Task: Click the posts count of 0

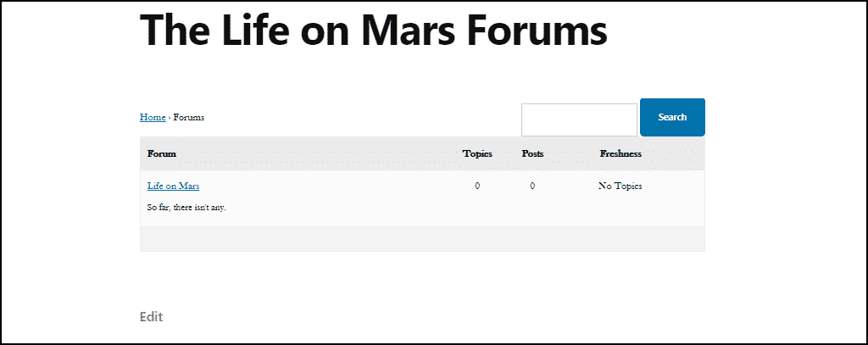Action: 532,186
